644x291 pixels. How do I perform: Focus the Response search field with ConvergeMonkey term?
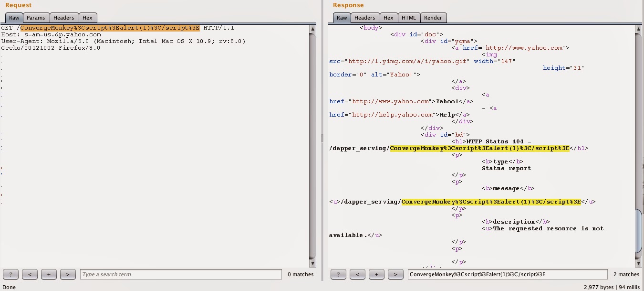coord(508,274)
